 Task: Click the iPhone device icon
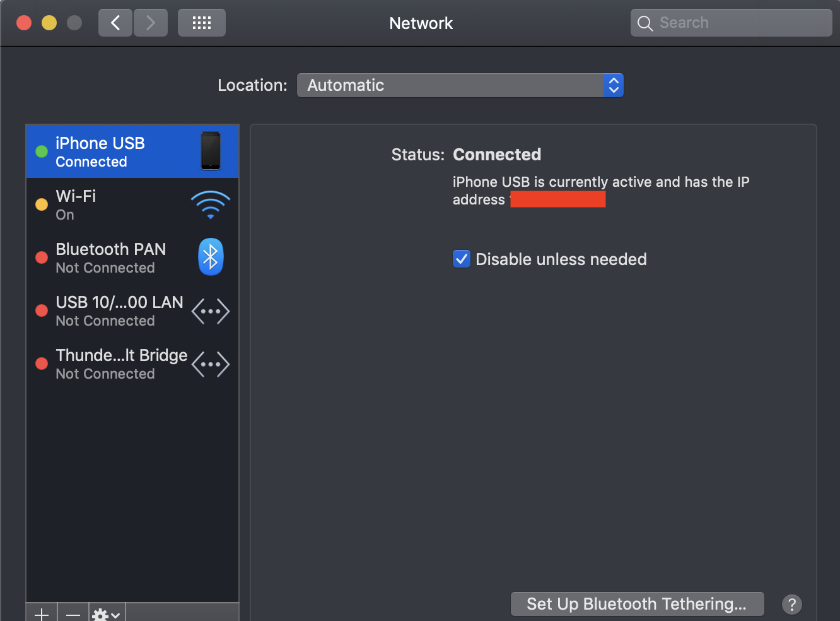point(211,151)
